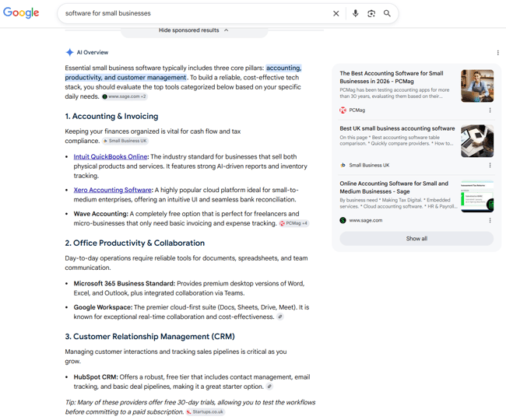Click 'Google Workspace:' bold text
Screen dimensions: 506x420
pyautogui.click(x=103, y=307)
